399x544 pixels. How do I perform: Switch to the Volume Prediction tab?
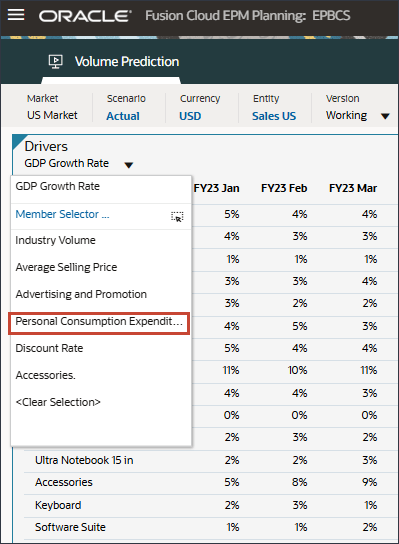[127, 62]
